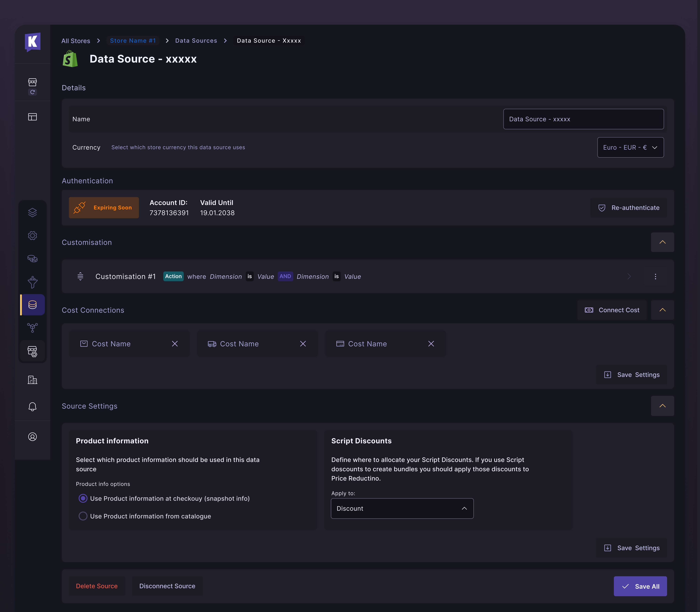The width and height of the screenshot is (700, 612).
Task: Open the settings gear in the sidebar
Action: click(x=32, y=235)
